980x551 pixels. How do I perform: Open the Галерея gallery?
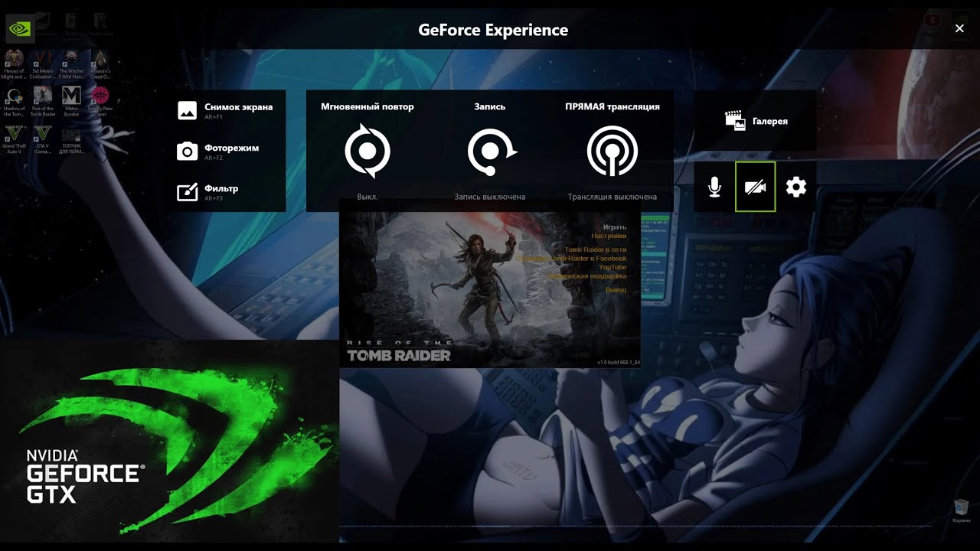(x=755, y=121)
